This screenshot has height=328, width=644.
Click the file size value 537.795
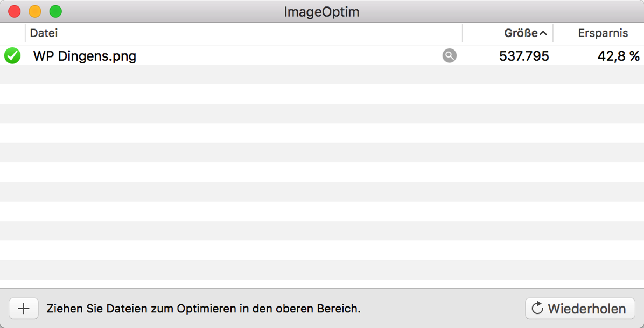pyautogui.click(x=524, y=56)
